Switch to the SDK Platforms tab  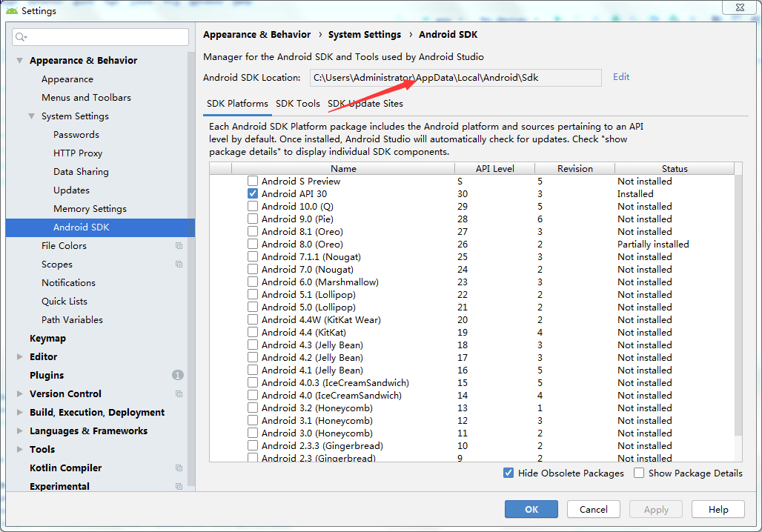237,104
